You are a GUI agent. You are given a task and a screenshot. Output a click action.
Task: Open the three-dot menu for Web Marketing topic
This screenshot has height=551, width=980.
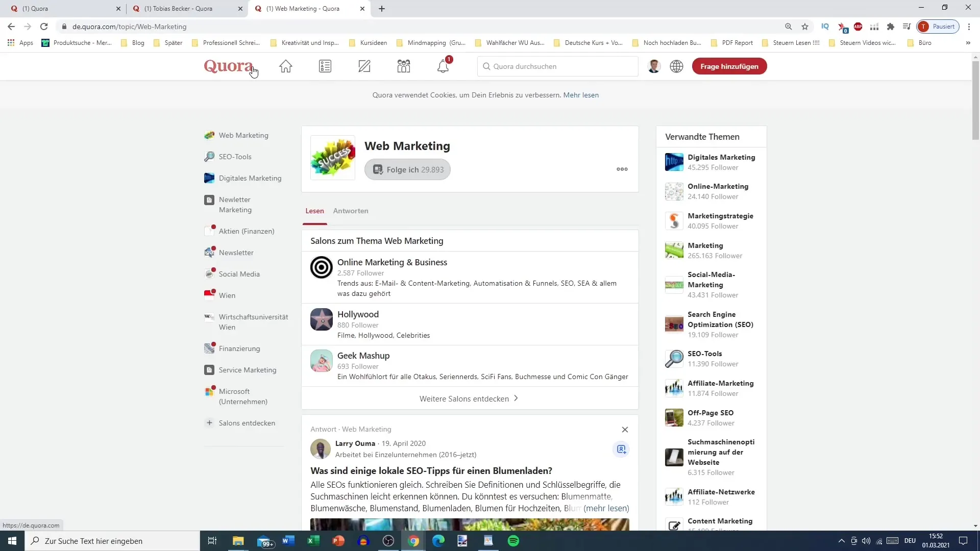coord(622,169)
